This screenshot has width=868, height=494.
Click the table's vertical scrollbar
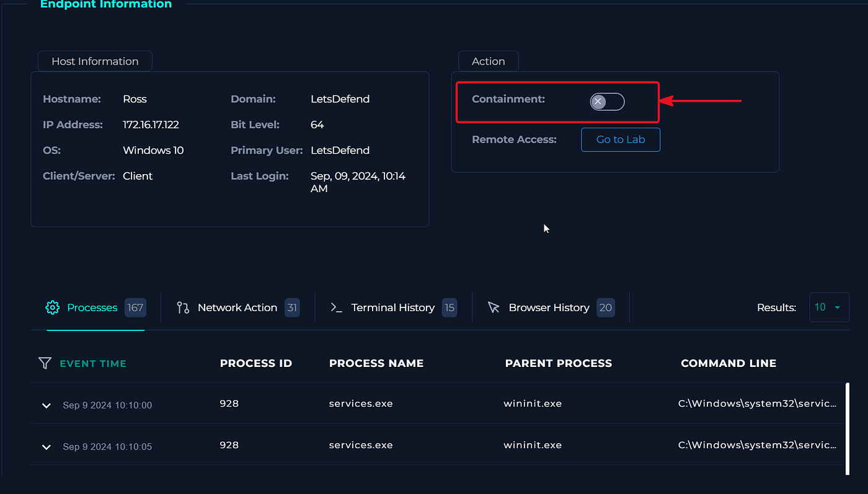[847, 429]
